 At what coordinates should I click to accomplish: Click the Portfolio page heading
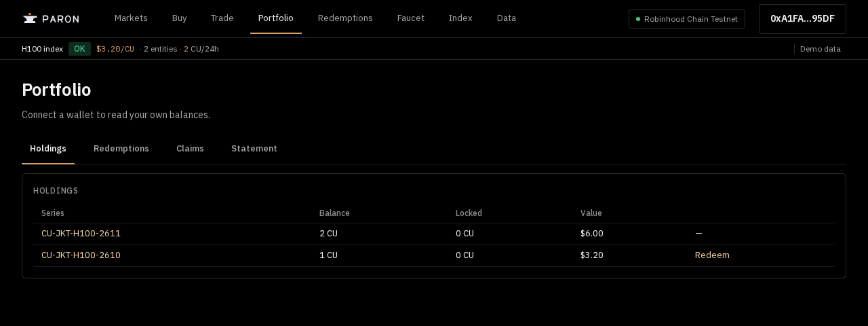click(56, 90)
